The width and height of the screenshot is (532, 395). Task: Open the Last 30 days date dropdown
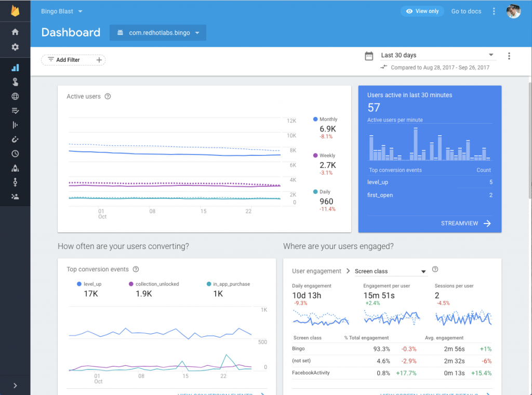click(x=437, y=55)
